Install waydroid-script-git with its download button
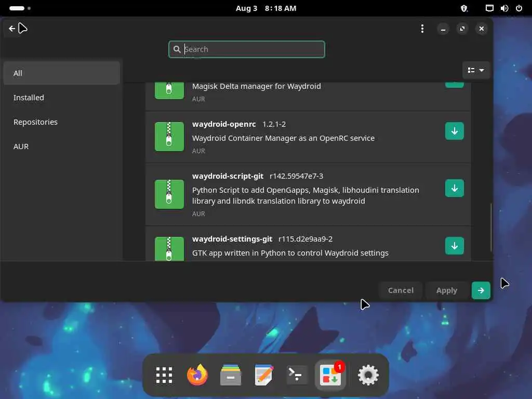 click(454, 188)
